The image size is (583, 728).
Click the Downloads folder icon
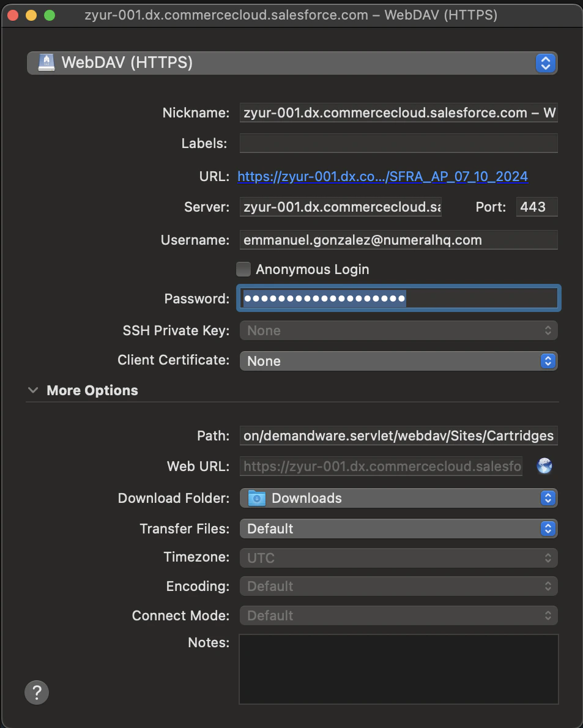point(257,498)
